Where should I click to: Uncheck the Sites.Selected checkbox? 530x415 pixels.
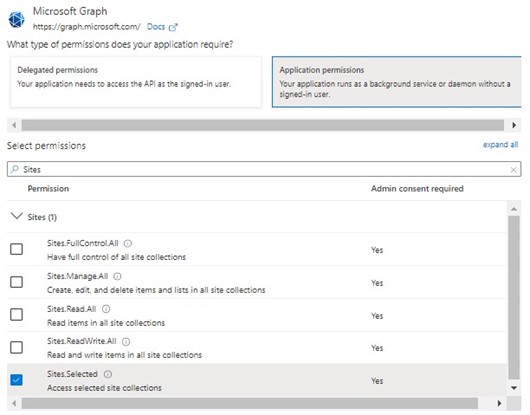tap(17, 380)
